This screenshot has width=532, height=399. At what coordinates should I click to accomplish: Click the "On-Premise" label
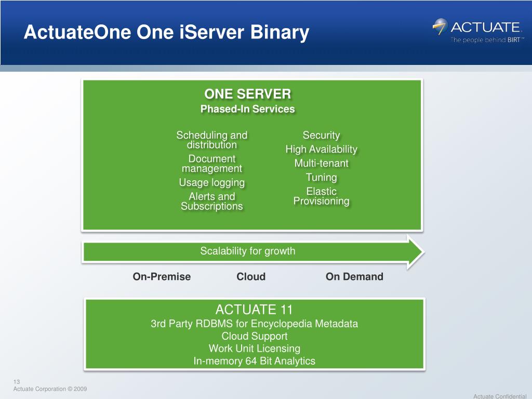click(162, 276)
